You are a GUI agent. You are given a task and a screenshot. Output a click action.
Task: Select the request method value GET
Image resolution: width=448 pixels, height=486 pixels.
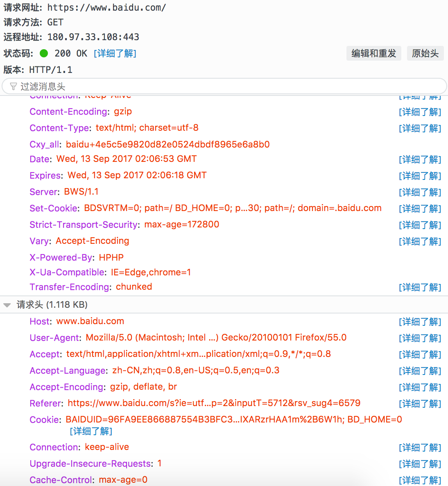pos(55,22)
